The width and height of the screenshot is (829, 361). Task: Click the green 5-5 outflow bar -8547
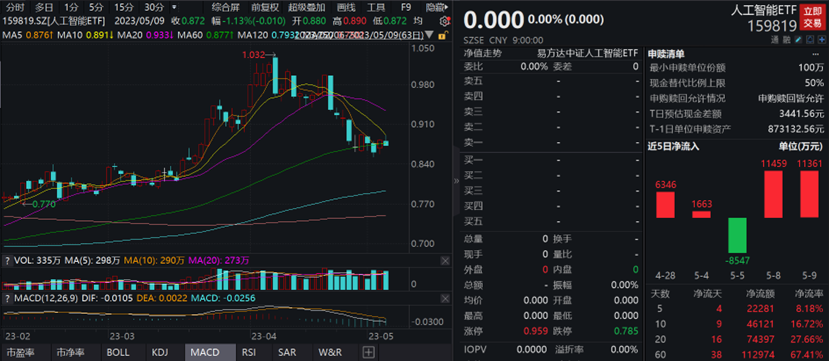click(x=738, y=235)
